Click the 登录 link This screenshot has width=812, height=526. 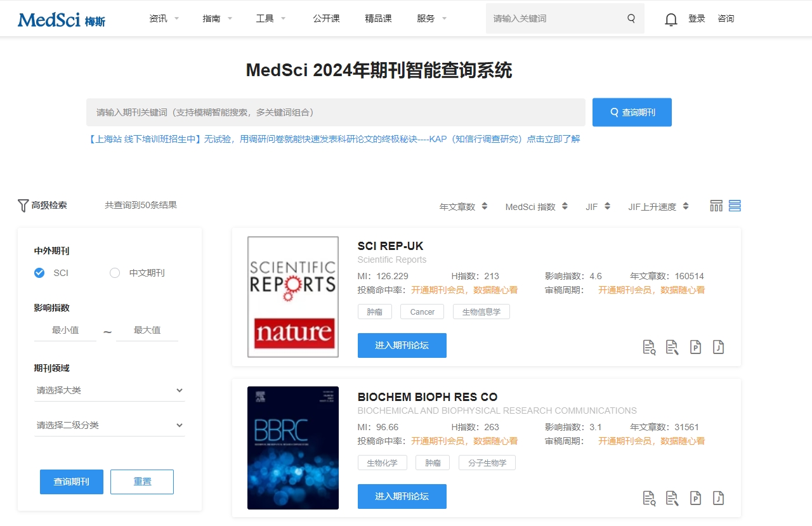(697, 18)
